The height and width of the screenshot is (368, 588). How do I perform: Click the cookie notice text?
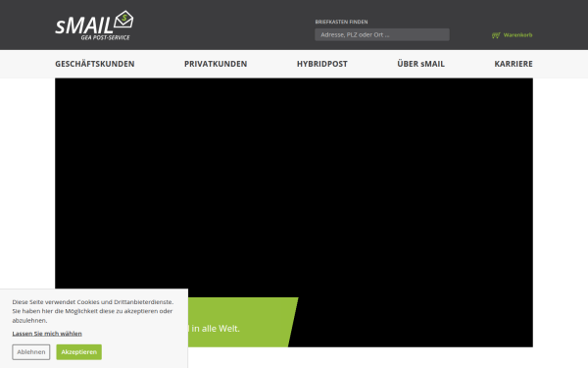coord(93,311)
